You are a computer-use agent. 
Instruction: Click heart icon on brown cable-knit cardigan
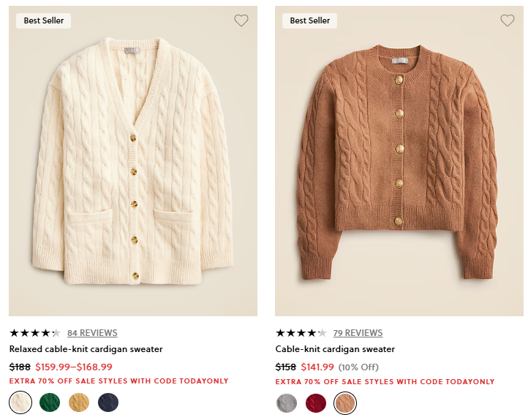pyautogui.click(x=508, y=20)
